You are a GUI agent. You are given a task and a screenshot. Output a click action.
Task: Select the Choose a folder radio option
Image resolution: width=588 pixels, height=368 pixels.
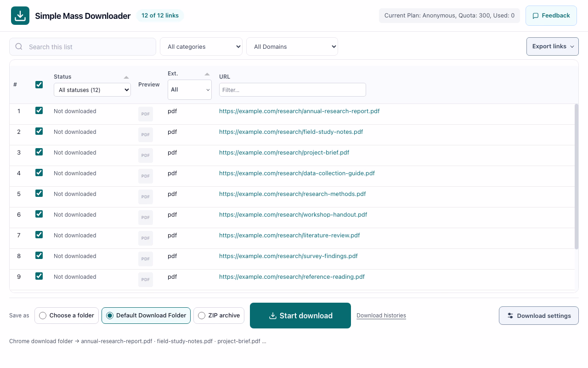[x=67, y=316]
